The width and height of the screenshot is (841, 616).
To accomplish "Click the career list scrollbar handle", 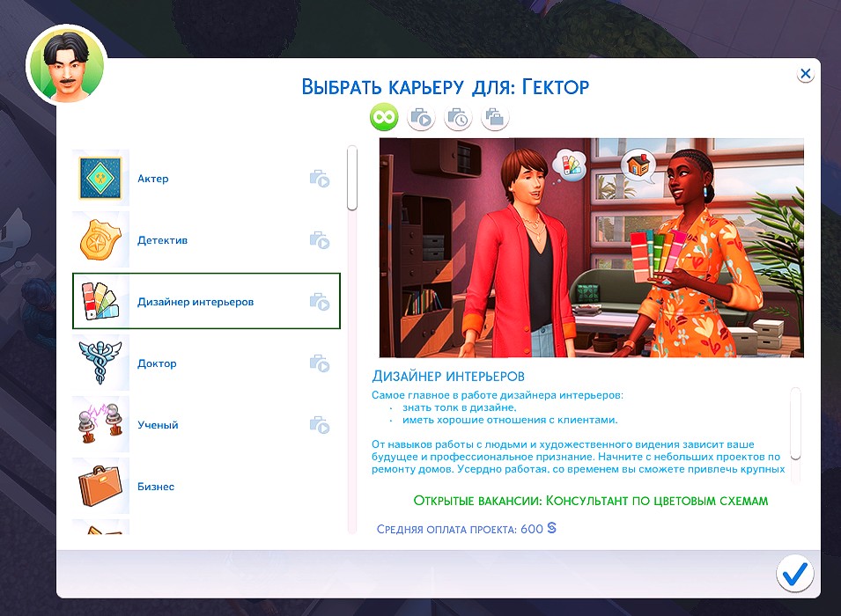I will click(x=352, y=178).
